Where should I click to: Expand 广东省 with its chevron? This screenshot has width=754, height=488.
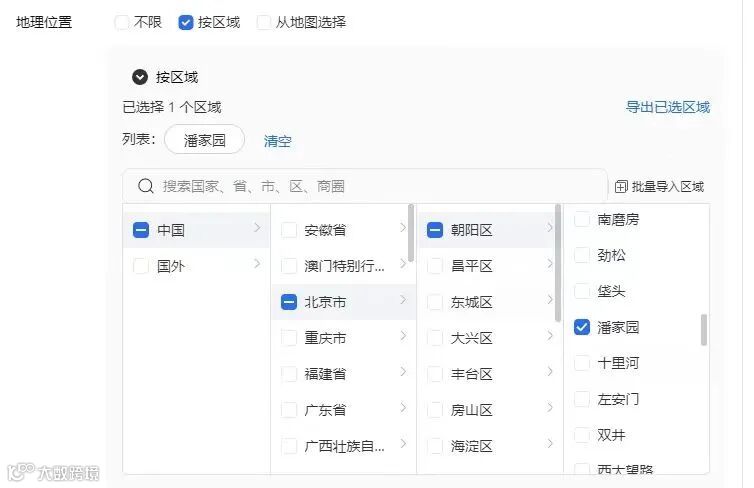403,408
